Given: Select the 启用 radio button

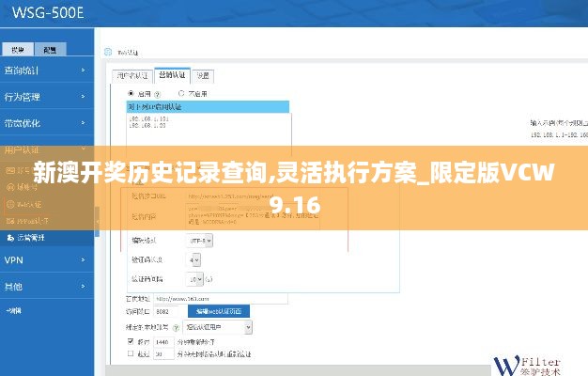Looking at the screenshot, I should coord(131,93).
